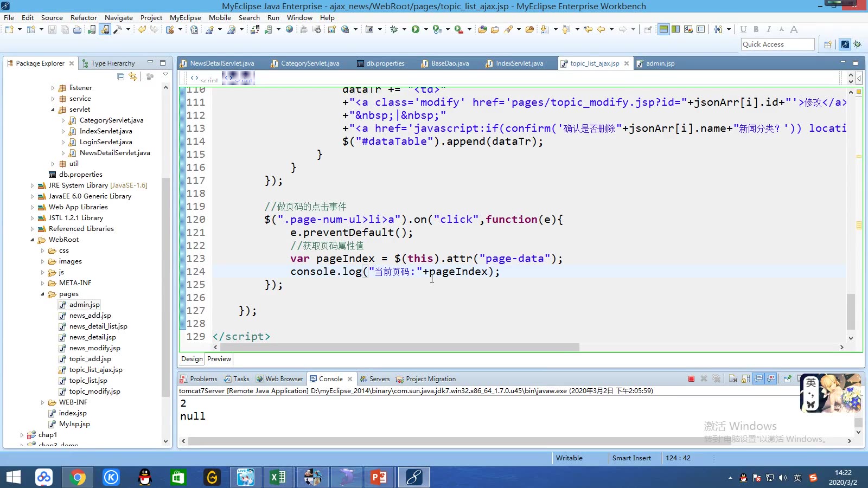868x488 pixels.
Task: Switch to the Design editor tab
Action: coord(192,359)
